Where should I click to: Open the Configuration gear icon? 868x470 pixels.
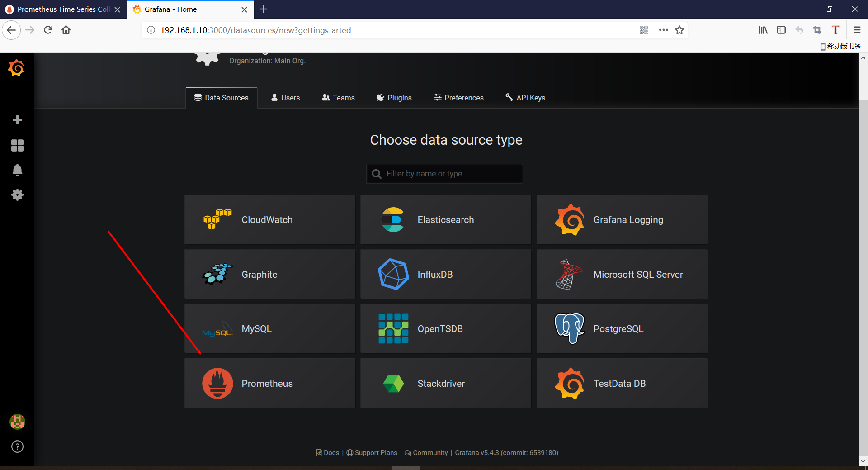17,195
